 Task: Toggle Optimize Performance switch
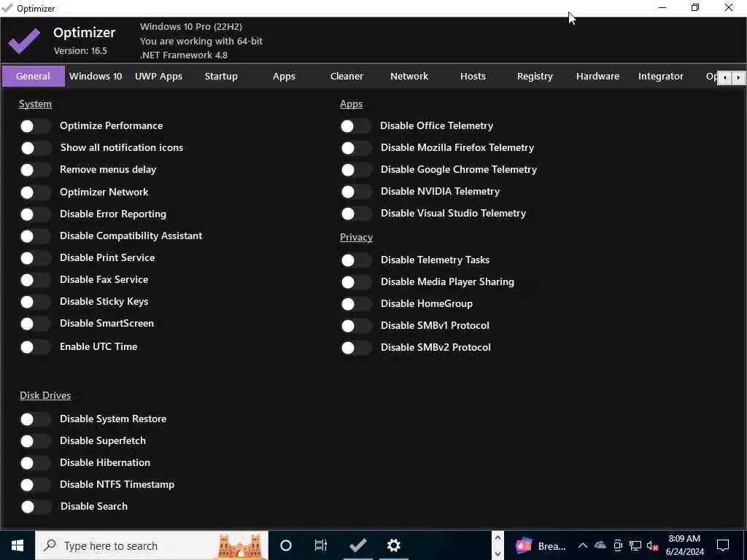click(35, 126)
